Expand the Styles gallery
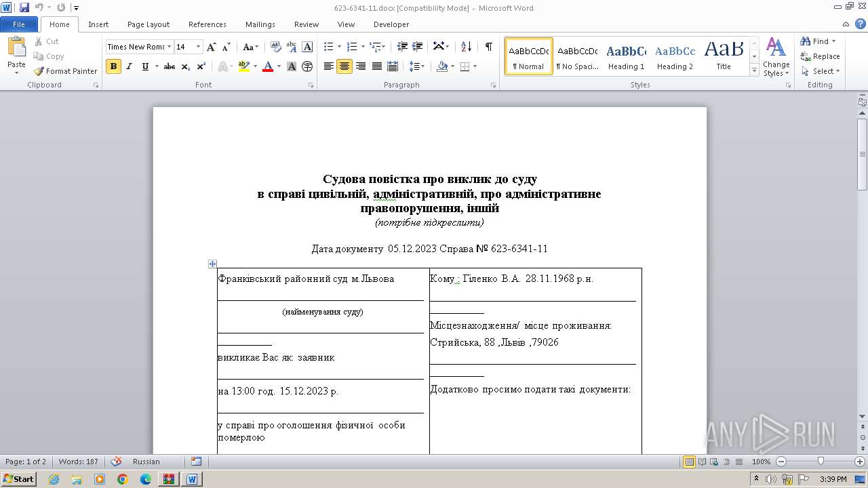Screen dimensions: 868x488 [x=754, y=70]
